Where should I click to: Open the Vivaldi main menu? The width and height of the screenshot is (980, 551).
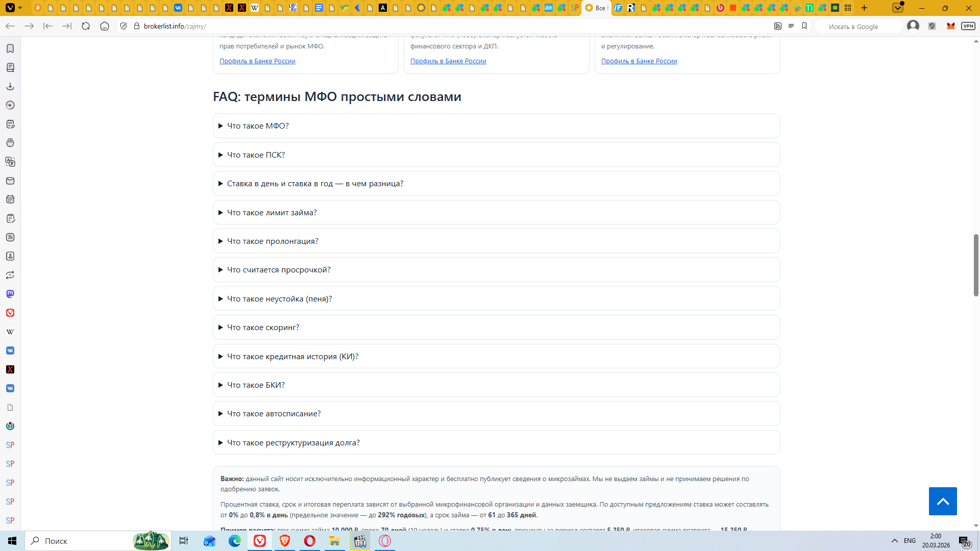click(x=10, y=8)
